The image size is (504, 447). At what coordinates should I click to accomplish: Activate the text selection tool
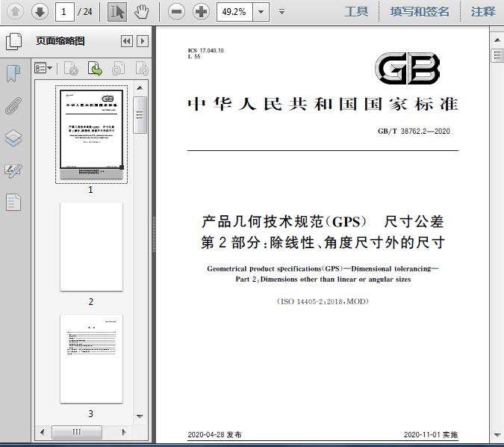coord(117,11)
